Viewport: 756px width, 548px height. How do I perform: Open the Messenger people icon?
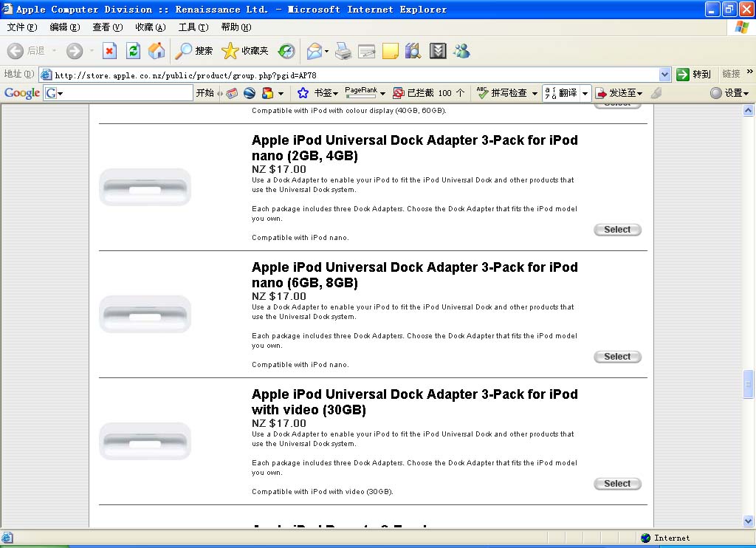(x=461, y=51)
